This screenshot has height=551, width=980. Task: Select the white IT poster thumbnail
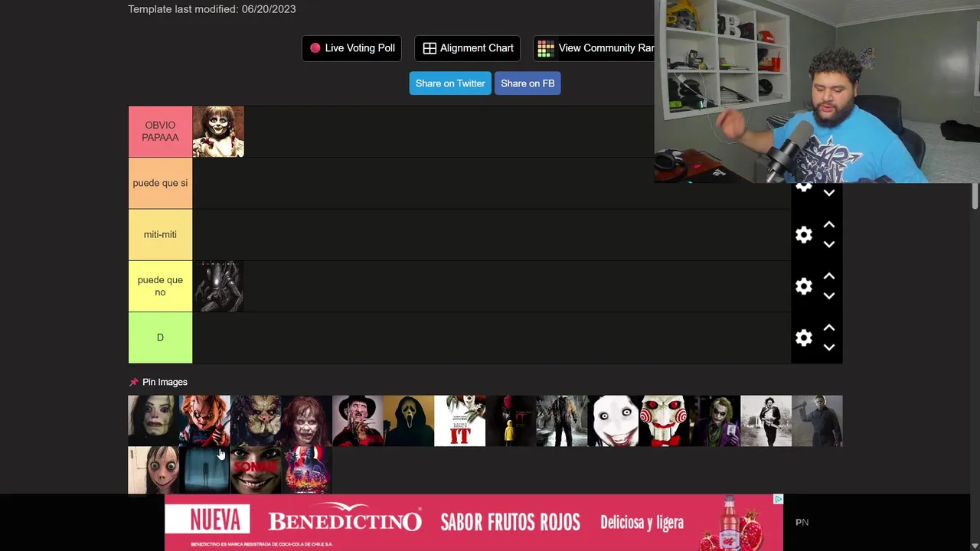pos(459,421)
